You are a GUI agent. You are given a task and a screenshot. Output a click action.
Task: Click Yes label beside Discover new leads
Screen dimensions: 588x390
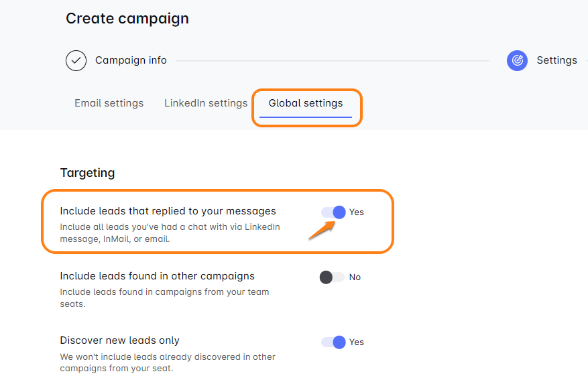[357, 342]
